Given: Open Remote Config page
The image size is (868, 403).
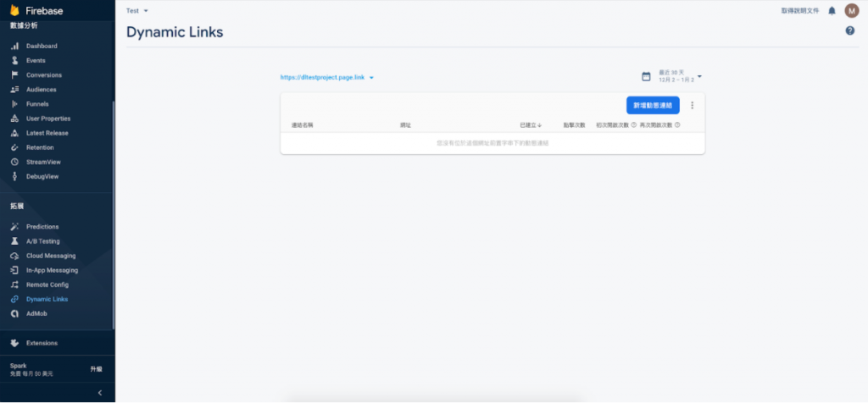Looking at the screenshot, I should [47, 284].
